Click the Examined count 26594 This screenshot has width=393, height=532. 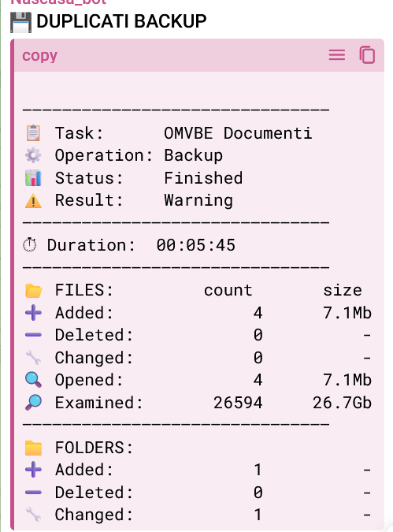click(238, 403)
